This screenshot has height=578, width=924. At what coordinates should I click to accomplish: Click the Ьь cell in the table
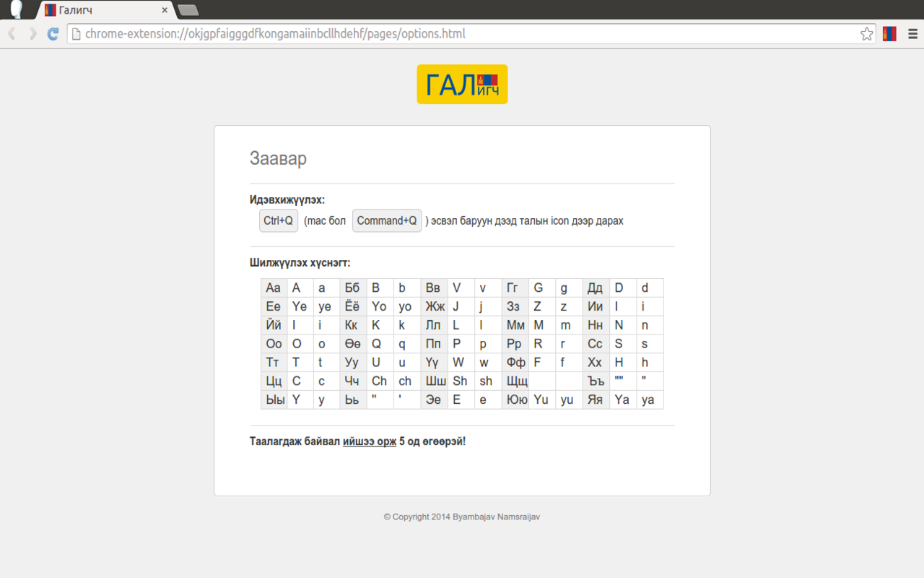click(353, 400)
